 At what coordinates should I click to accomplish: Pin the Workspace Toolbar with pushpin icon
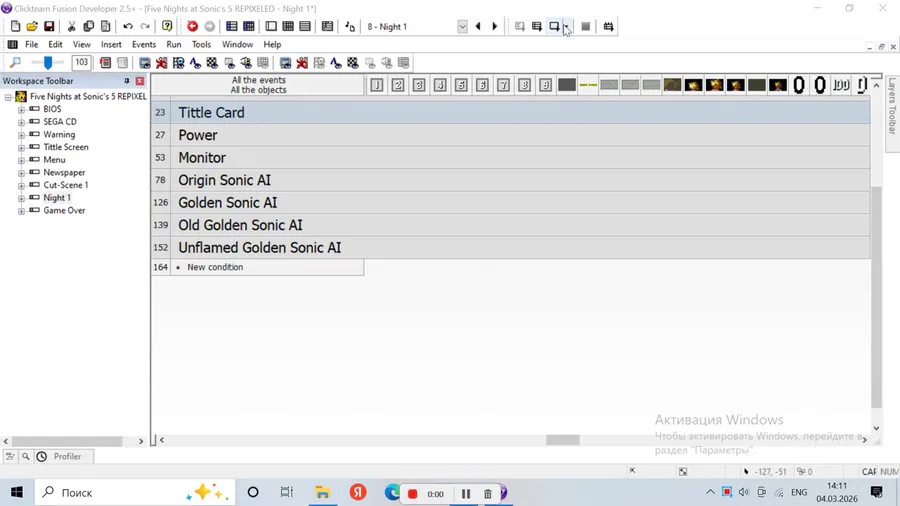pyautogui.click(x=127, y=81)
